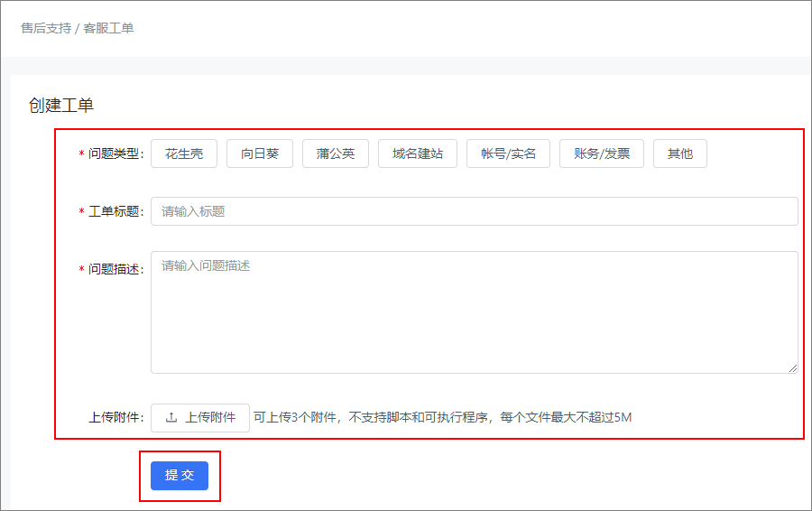Open 客服工单 breadcrumb item
This screenshot has height=511, width=812.
(108, 28)
